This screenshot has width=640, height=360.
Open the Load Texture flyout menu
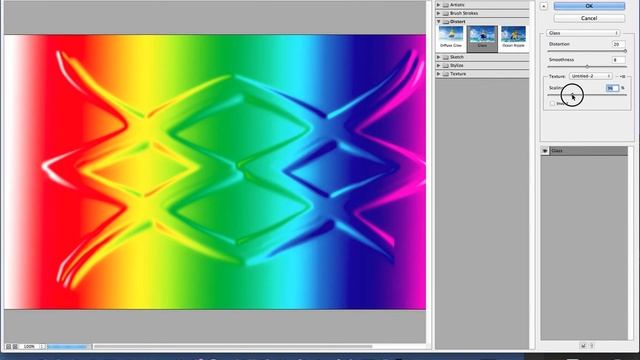[622, 76]
